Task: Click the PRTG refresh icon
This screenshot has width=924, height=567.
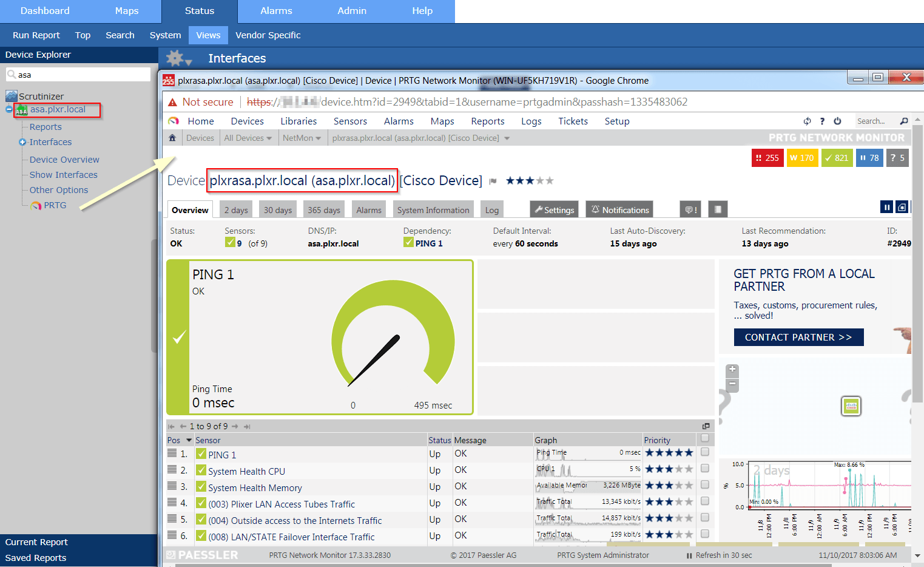Action: click(x=807, y=121)
